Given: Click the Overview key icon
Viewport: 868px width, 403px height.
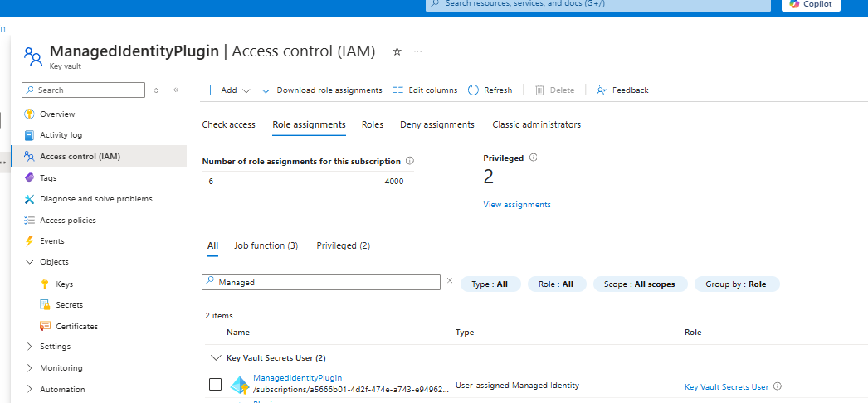Looking at the screenshot, I should (x=29, y=114).
